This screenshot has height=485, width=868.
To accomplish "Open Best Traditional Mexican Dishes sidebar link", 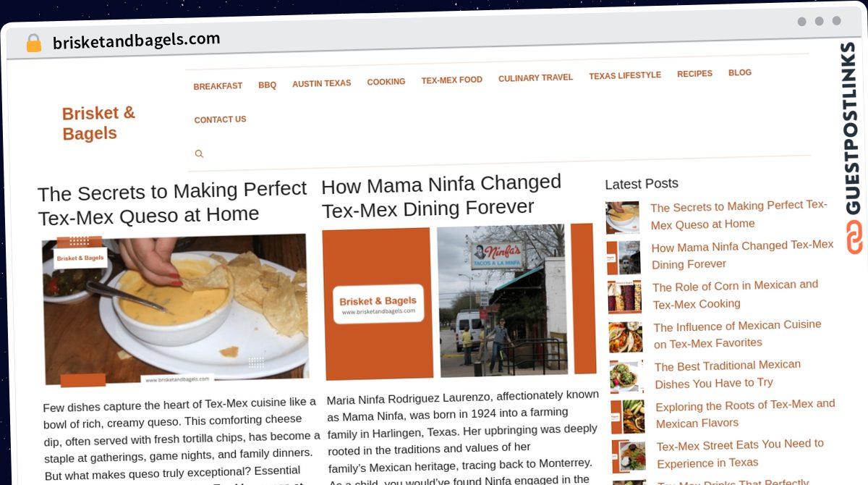I will click(728, 374).
